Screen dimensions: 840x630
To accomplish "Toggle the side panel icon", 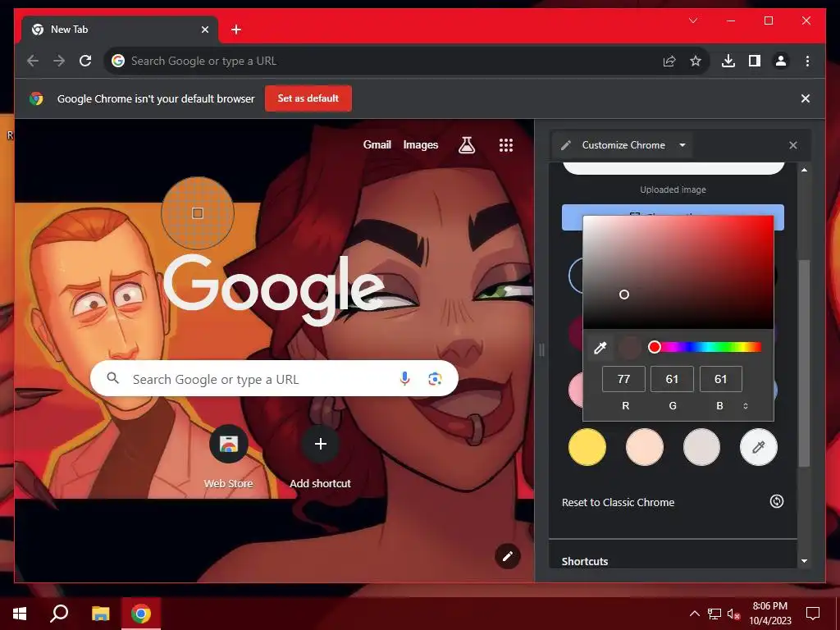I will click(x=755, y=61).
